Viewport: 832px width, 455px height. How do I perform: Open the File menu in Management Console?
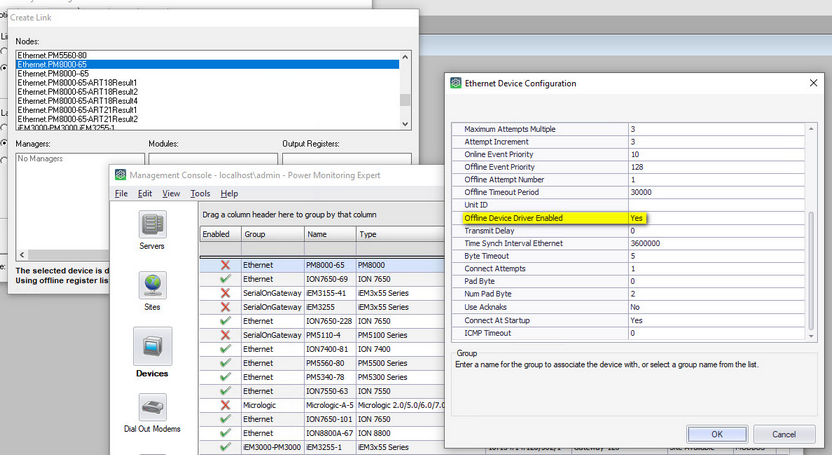click(x=121, y=194)
